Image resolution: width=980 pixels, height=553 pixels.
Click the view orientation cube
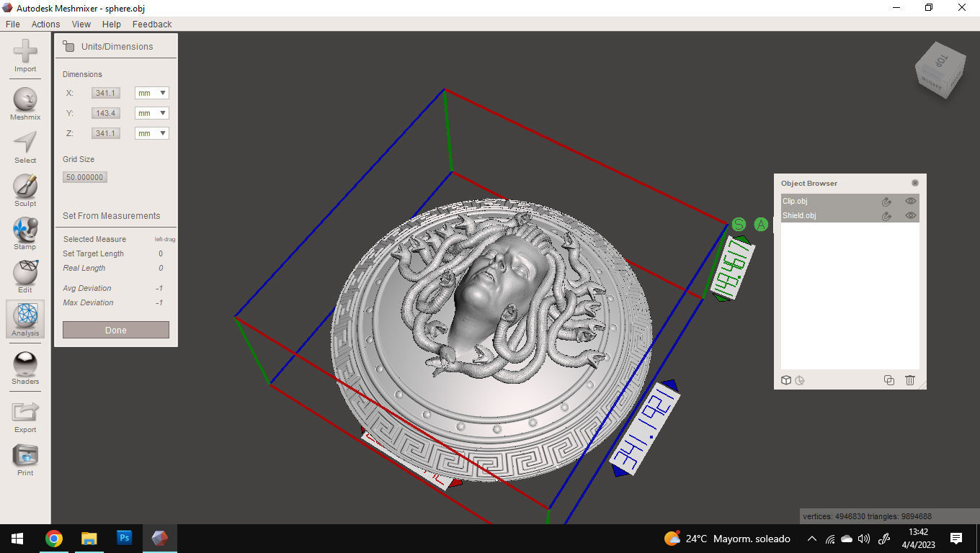tap(940, 71)
